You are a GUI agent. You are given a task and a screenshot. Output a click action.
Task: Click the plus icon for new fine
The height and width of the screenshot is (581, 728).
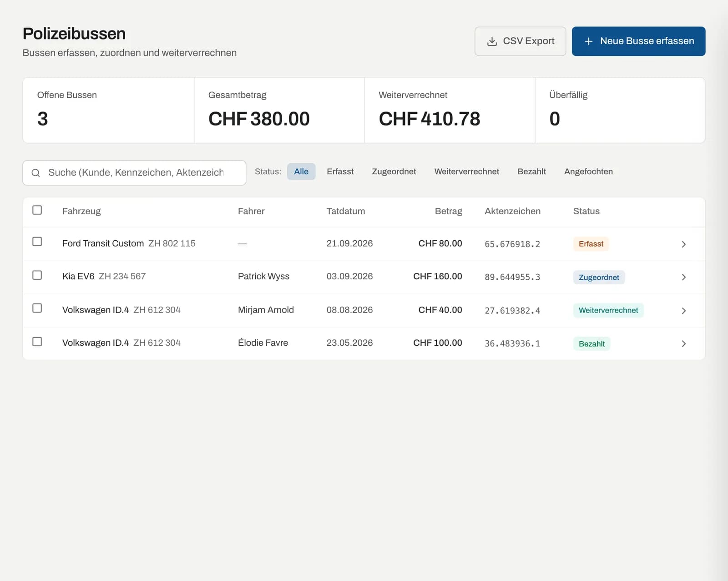588,41
